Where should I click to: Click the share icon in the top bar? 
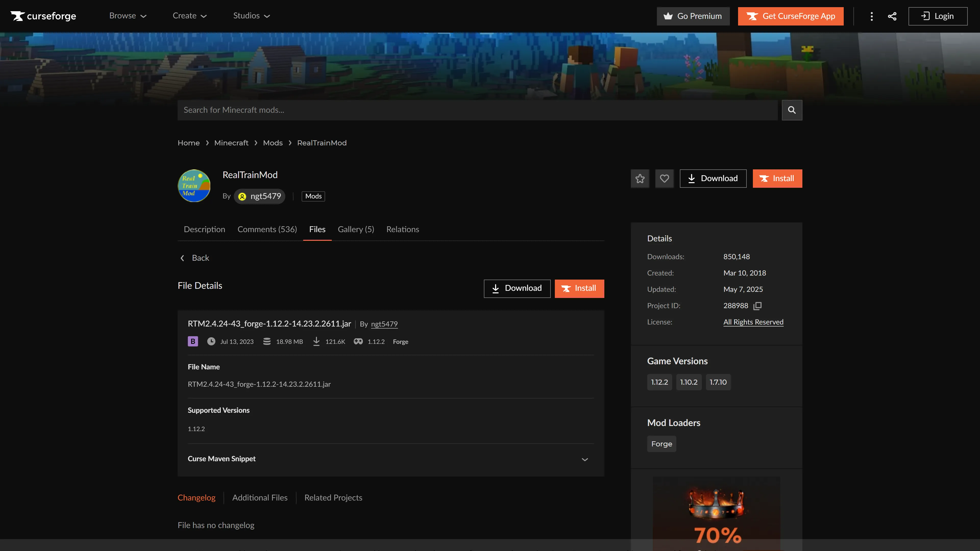(892, 16)
